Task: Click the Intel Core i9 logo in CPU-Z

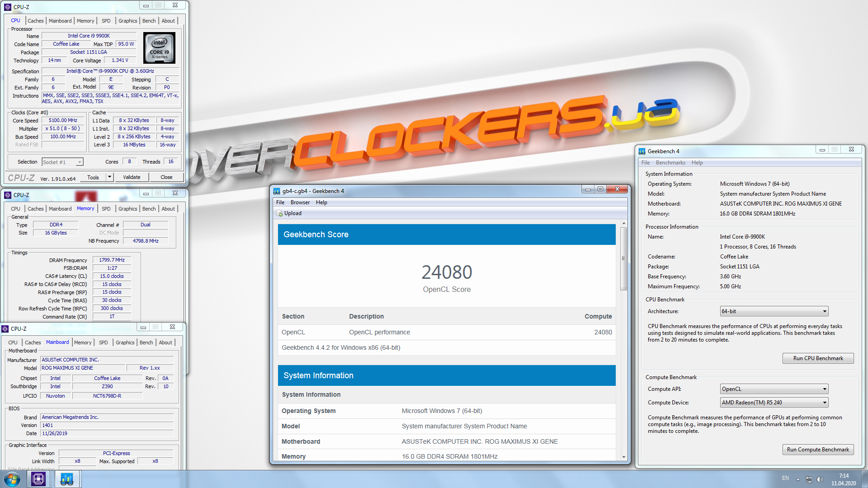Action: [159, 48]
